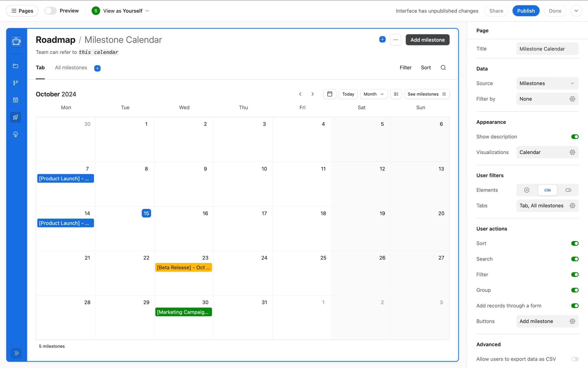The height and width of the screenshot is (368, 588).
Task: Open the sidebar calendar icon
Action: (16, 100)
